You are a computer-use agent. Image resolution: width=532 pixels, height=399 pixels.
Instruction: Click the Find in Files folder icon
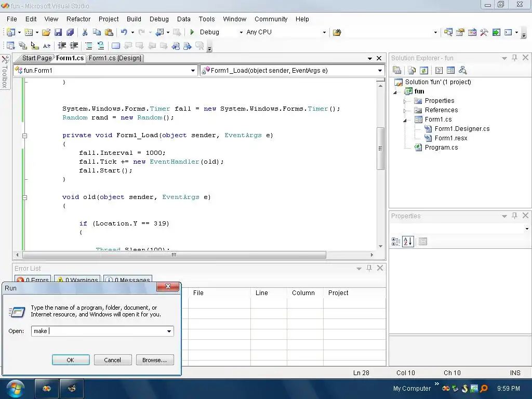[x=337, y=32]
